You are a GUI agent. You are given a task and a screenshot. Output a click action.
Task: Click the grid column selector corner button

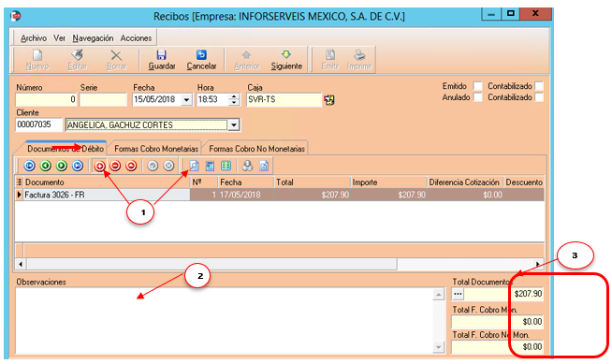[x=19, y=182]
